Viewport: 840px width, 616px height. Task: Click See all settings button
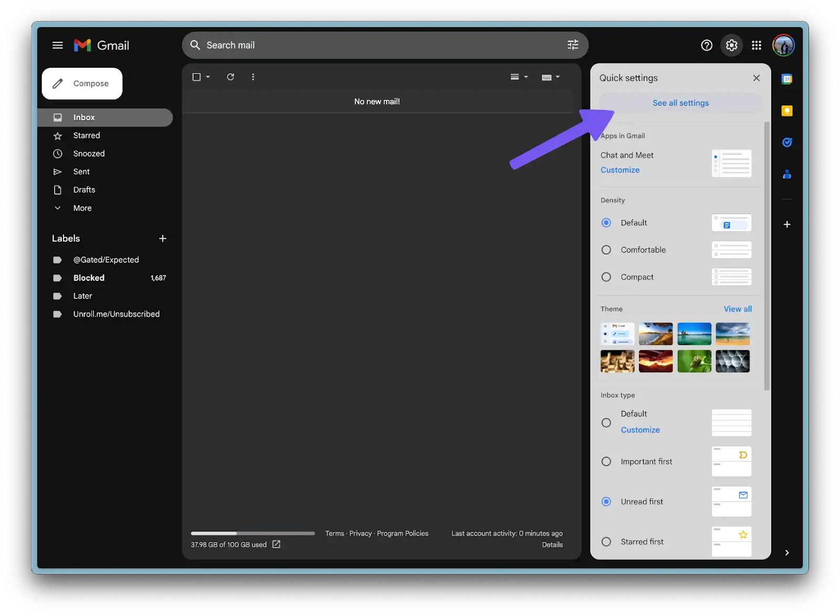[x=680, y=103]
